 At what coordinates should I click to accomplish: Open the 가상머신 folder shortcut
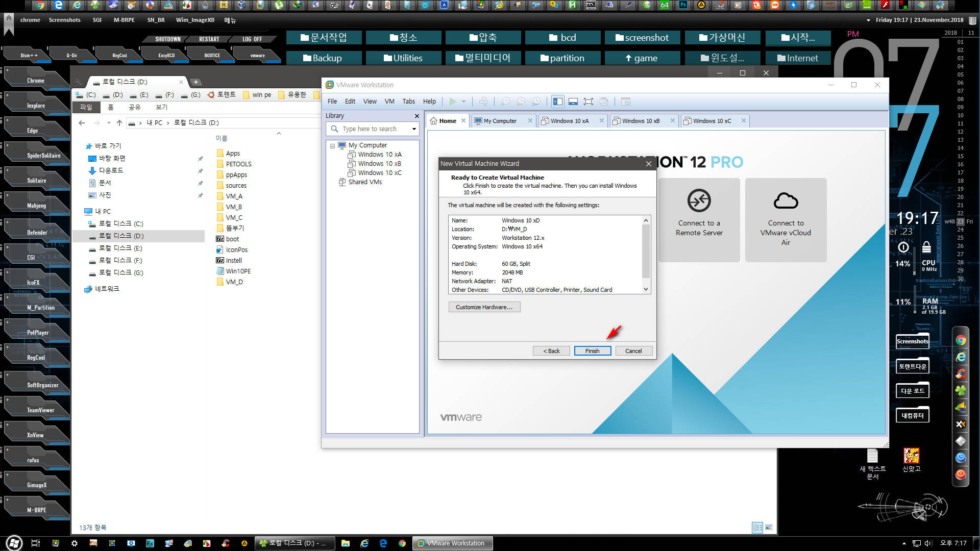click(x=722, y=38)
